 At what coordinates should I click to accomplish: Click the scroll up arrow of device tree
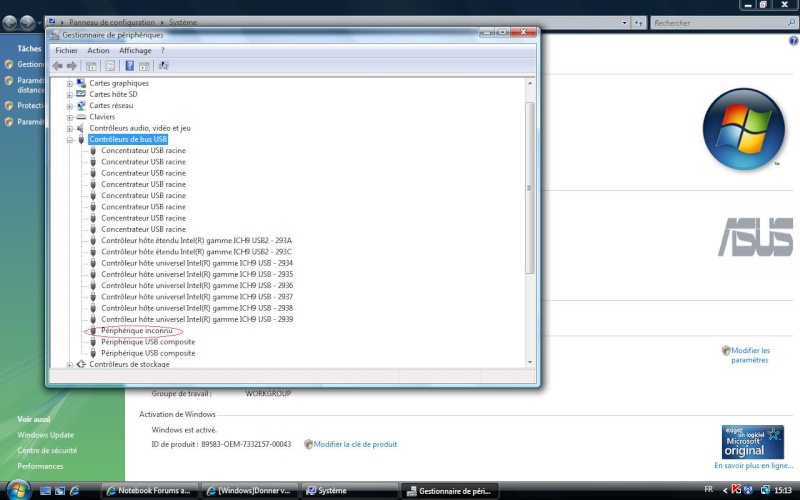click(530, 83)
